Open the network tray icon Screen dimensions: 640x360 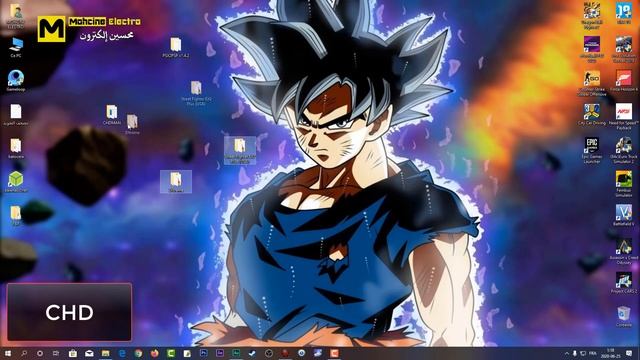(x=583, y=353)
